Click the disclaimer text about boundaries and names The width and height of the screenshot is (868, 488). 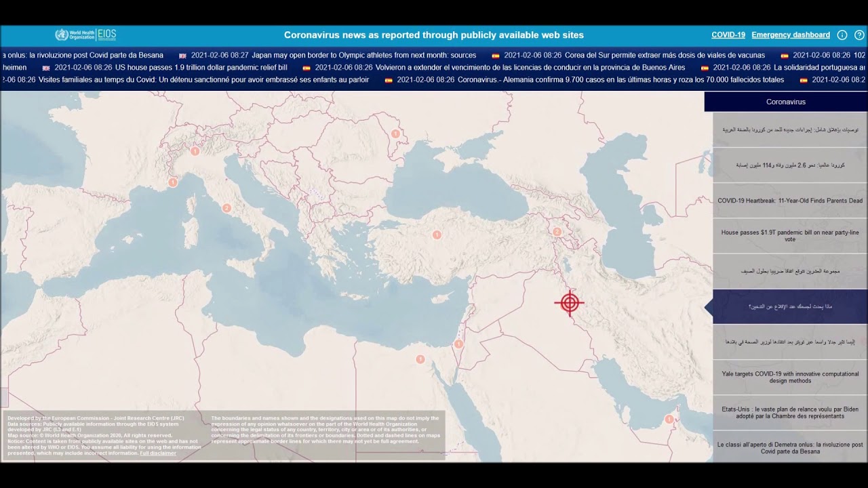[326, 430]
